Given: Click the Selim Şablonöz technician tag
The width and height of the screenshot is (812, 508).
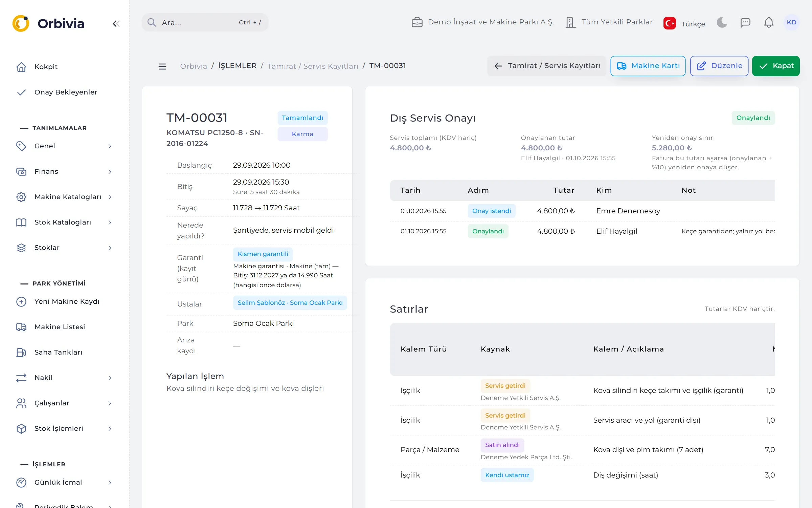Looking at the screenshot, I should click(290, 302).
